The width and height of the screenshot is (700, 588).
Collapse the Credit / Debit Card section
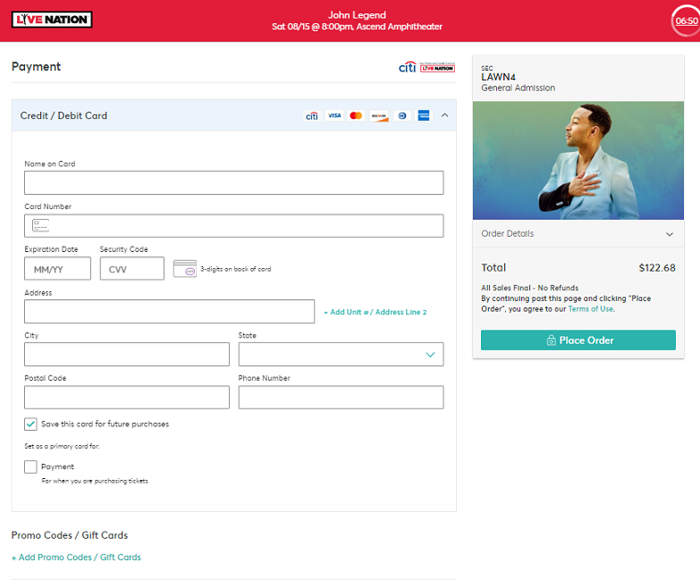[444, 115]
